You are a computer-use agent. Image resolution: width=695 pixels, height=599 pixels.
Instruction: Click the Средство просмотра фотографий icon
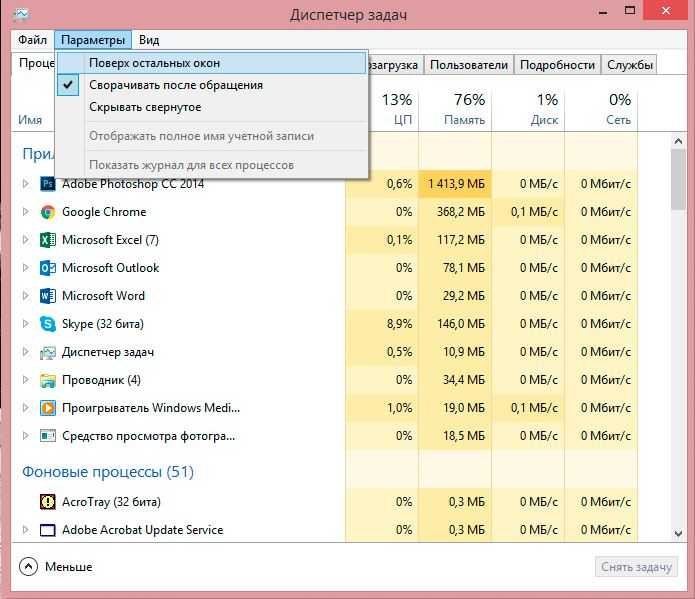point(48,436)
